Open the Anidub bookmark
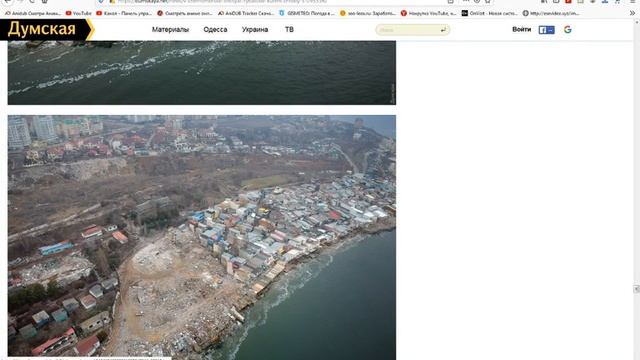The width and height of the screenshot is (640, 360). tap(33, 13)
